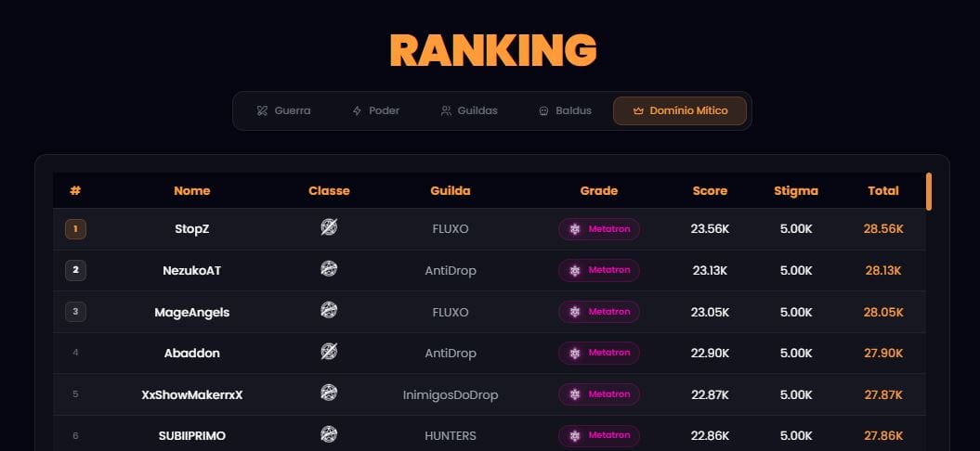Click Abaddon's class icon
The width and height of the screenshot is (980, 451).
[x=329, y=352]
